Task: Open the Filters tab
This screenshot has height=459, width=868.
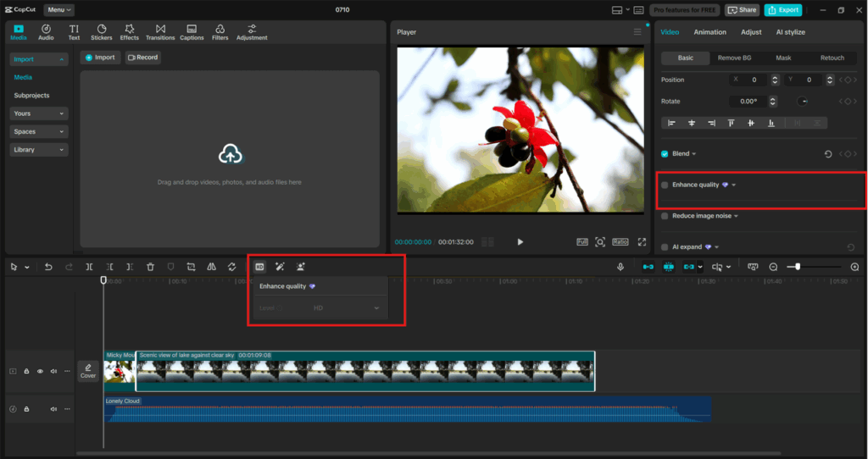Action: pyautogui.click(x=220, y=32)
